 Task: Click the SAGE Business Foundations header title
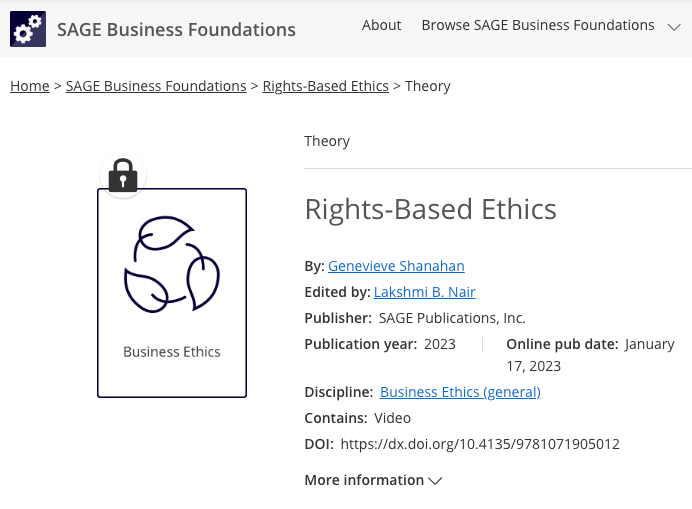pos(176,29)
